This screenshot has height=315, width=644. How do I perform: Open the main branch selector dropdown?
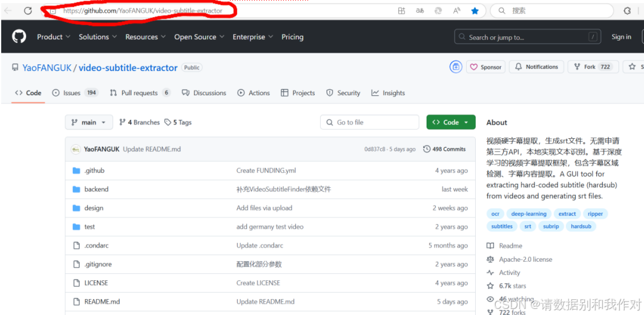tap(89, 122)
